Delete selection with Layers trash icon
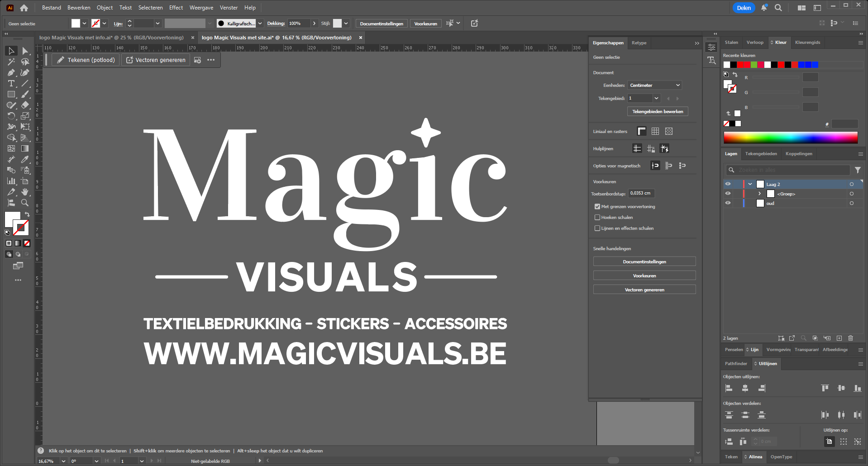868x466 pixels. point(850,338)
